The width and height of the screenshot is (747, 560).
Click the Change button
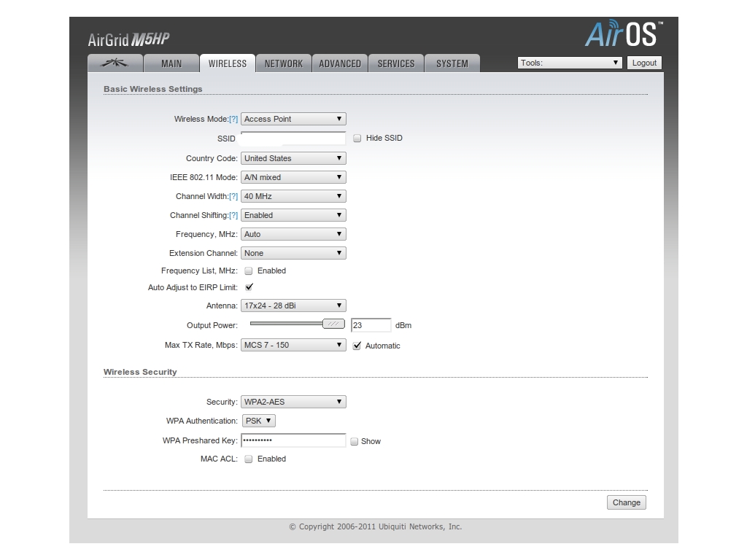(x=627, y=502)
